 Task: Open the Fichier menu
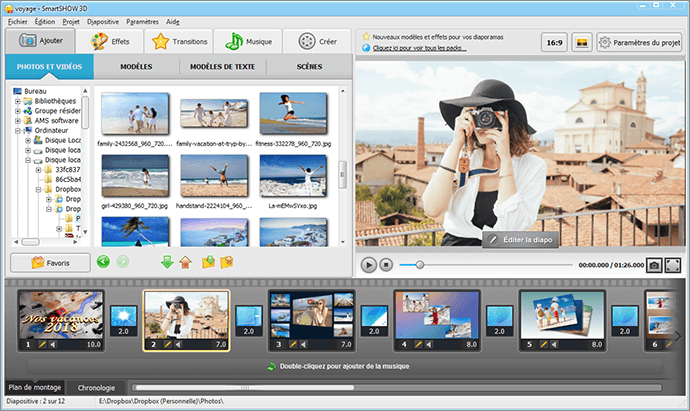pos(18,22)
